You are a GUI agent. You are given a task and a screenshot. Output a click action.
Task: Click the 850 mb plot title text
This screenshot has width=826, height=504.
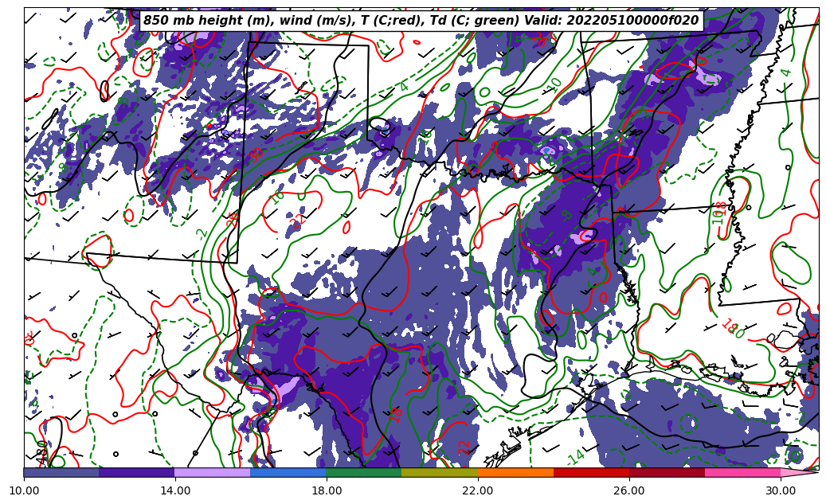[x=421, y=21]
